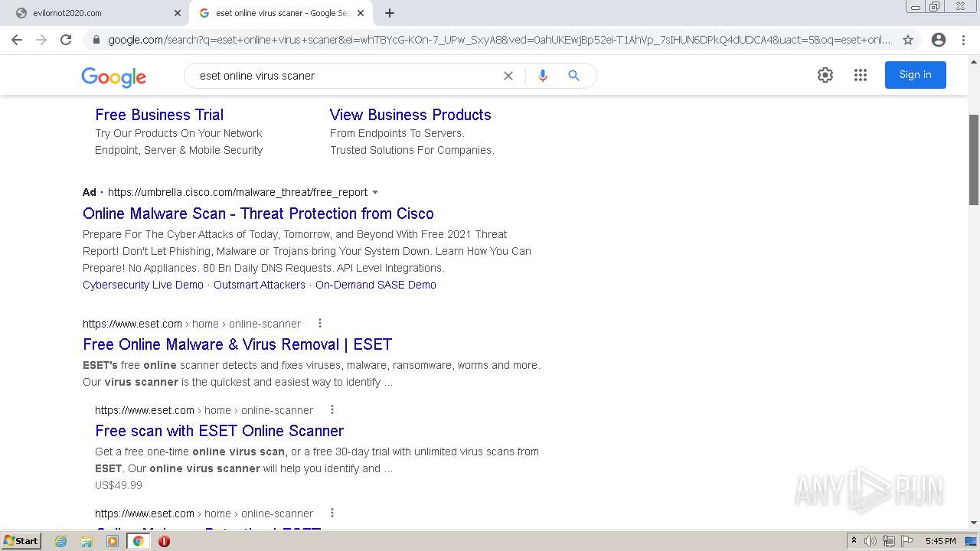Click the page vertical scrollbar thumb

[x=974, y=159]
